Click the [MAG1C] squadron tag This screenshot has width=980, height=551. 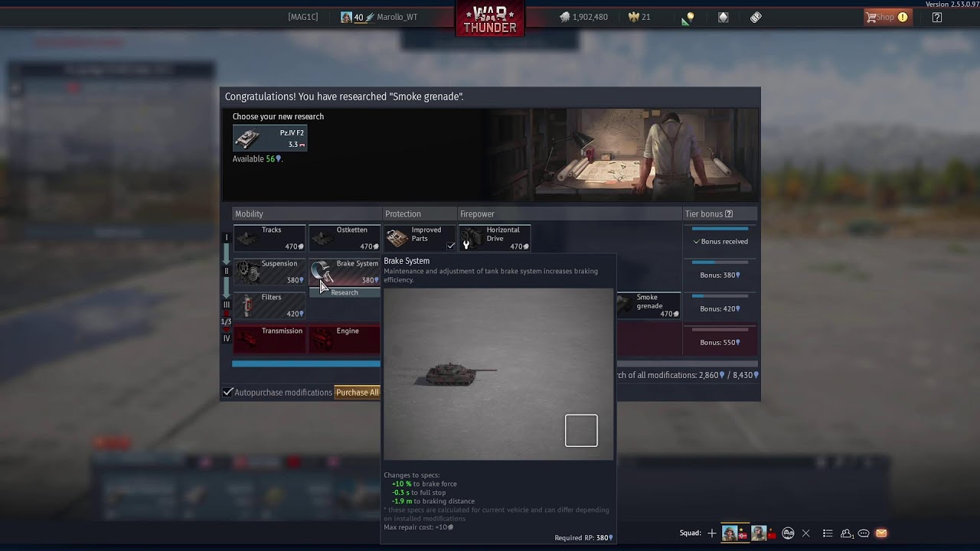pyautogui.click(x=303, y=17)
